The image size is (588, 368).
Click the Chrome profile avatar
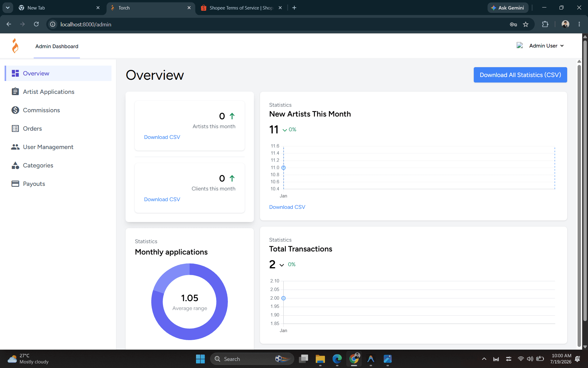pyautogui.click(x=565, y=24)
